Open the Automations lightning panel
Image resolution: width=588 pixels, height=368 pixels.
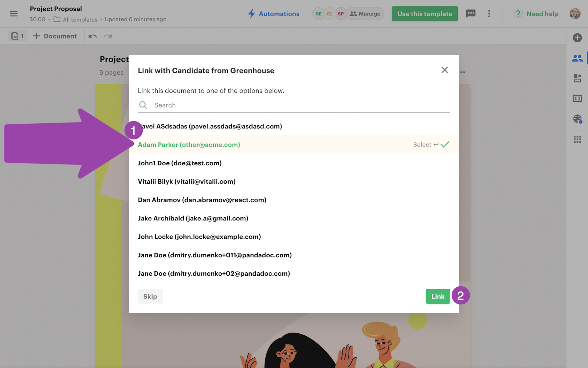pos(274,14)
